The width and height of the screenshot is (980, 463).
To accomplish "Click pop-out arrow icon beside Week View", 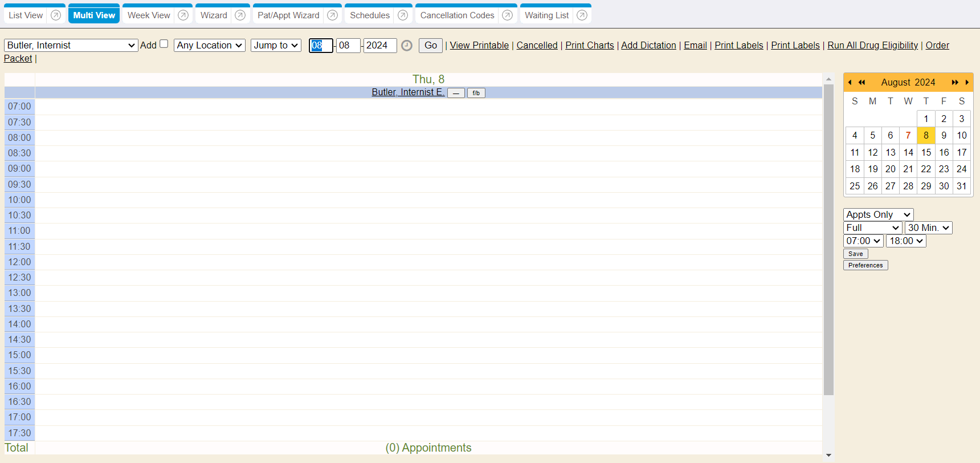I will pyautogui.click(x=183, y=15).
